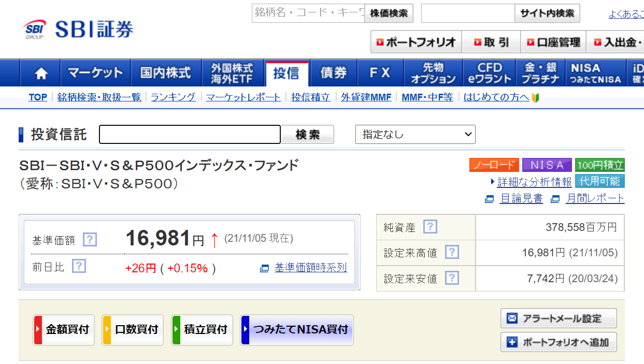Open 口座管理 button

[553, 42]
